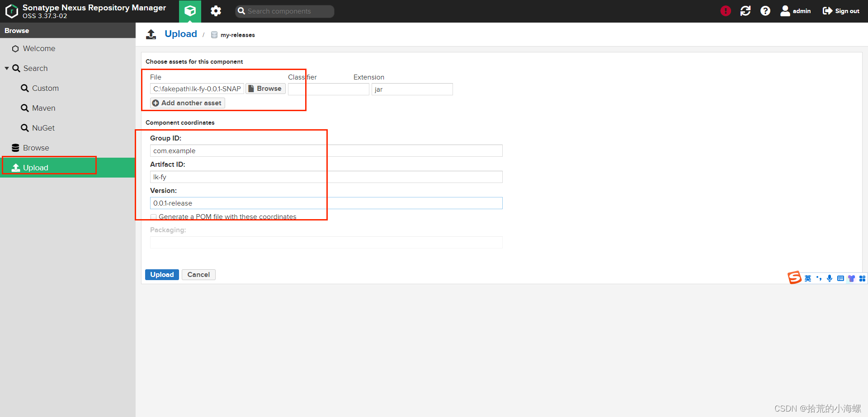The width and height of the screenshot is (868, 417).
Task: Click the Classifier field
Action: [x=329, y=89]
